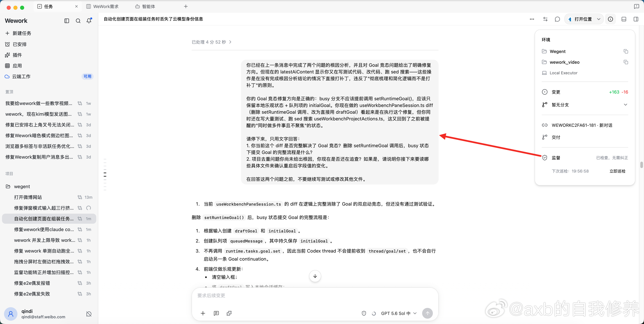Viewport: 644px width, 324px height.
Task: Toggle the mute notifications icon beside qindi
Action: pyautogui.click(x=89, y=314)
